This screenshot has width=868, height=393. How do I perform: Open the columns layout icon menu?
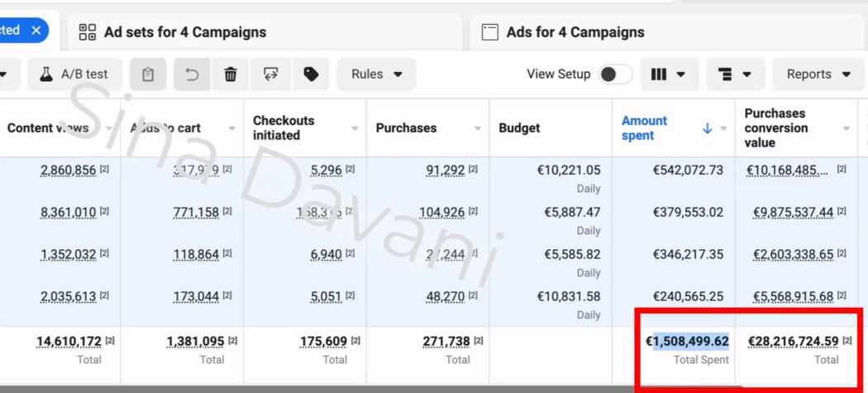668,74
